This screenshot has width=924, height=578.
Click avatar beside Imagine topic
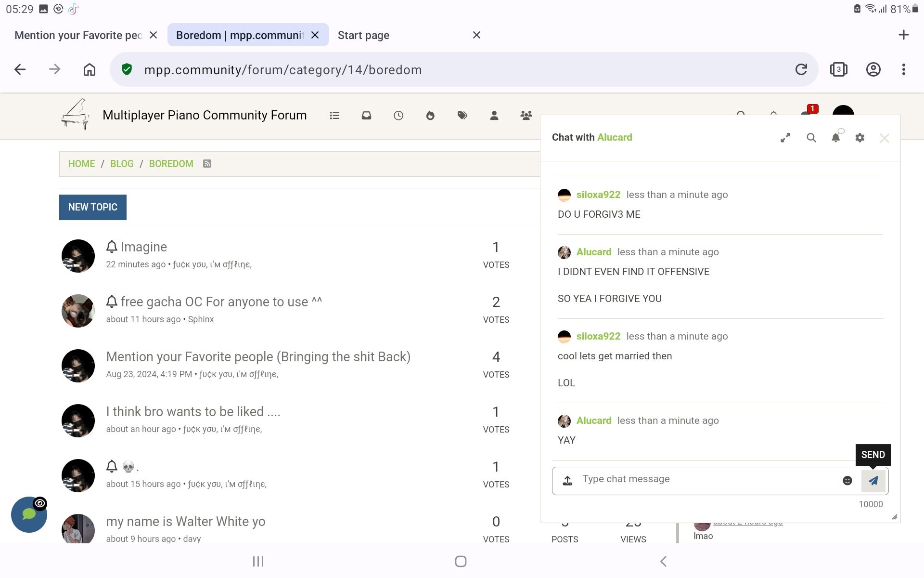pos(78,256)
